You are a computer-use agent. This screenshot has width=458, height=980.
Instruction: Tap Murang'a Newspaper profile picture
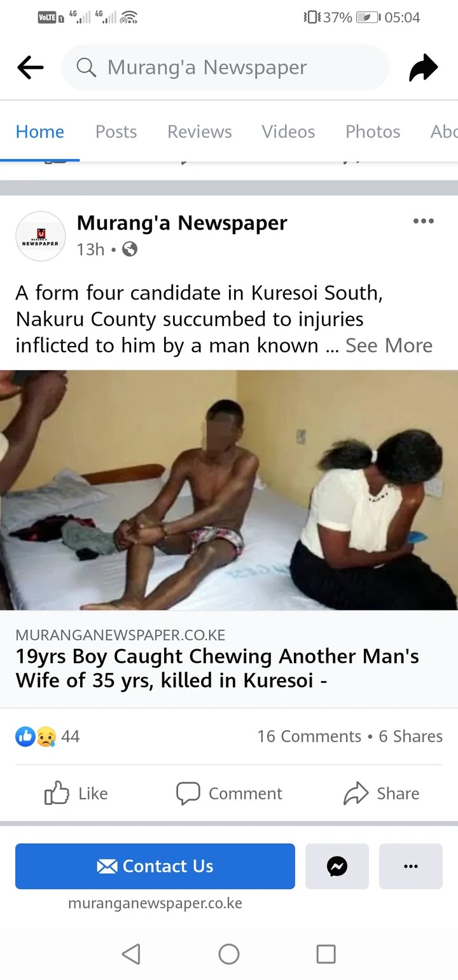click(x=41, y=236)
